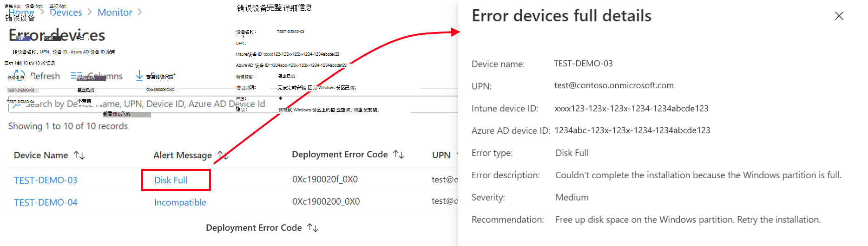Open the Monitor breadcrumb link
Viewport: 868px width, 246px height.
[x=115, y=13]
